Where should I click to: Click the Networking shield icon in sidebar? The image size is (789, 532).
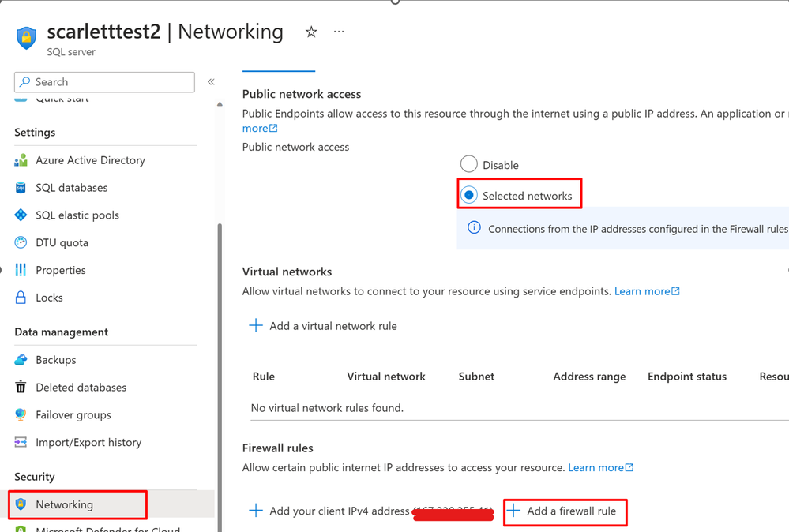point(21,504)
